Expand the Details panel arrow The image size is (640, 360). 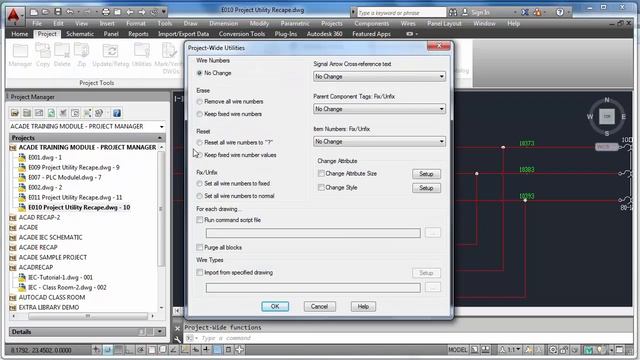pyautogui.click(x=160, y=332)
